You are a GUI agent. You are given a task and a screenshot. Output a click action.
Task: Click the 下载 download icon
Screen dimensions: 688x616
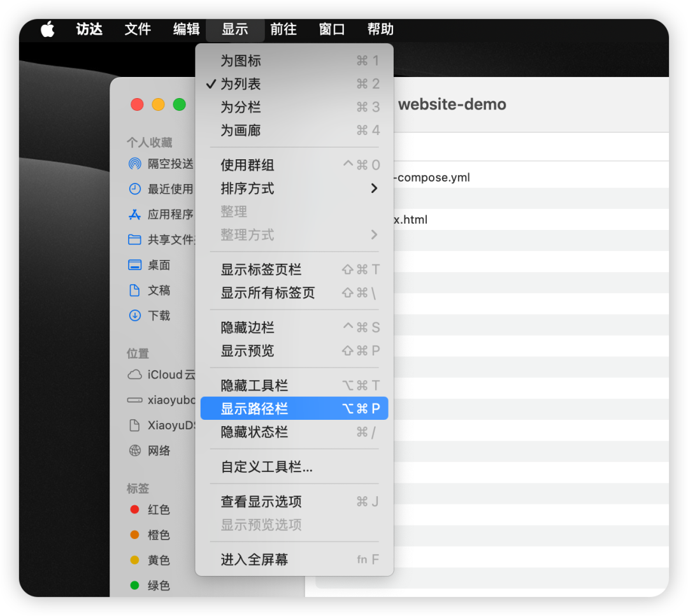click(x=134, y=315)
